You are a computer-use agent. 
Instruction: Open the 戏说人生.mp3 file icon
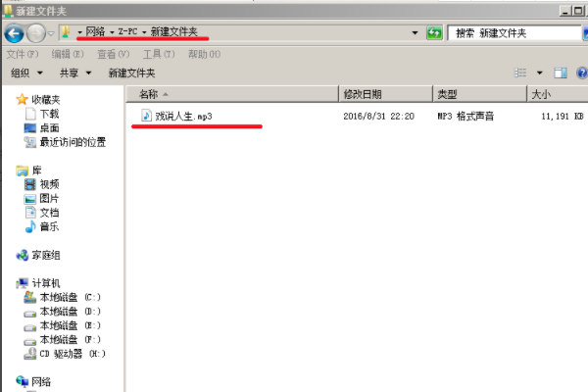pyautogui.click(x=146, y=116)
